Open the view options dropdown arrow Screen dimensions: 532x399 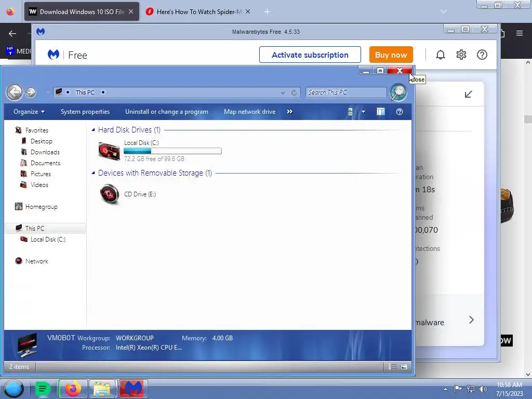tap(363, 112)
